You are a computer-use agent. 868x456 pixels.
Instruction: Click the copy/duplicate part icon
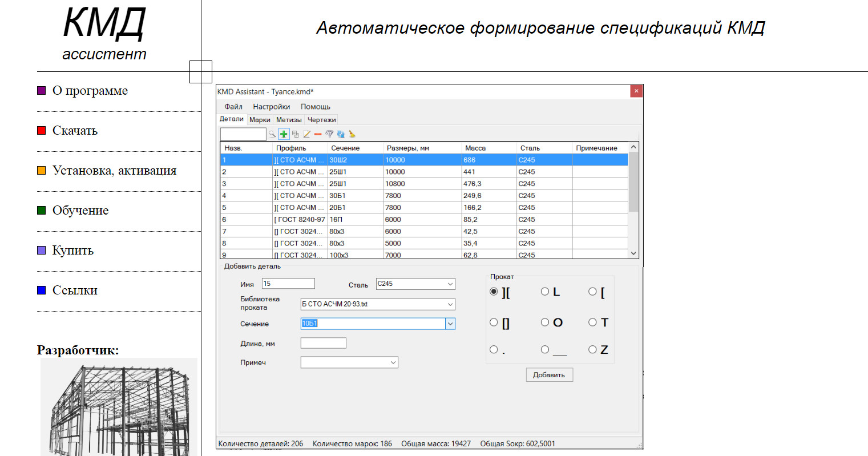coord(295,134)
